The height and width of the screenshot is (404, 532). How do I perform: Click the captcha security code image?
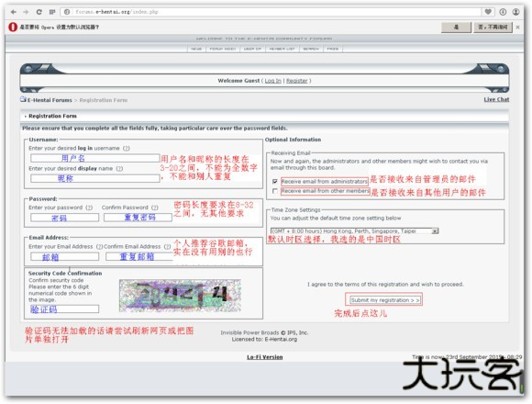click(x=180, y=296)
